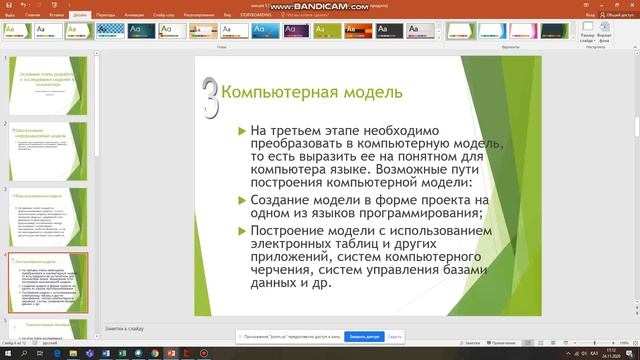Viewport: 640px width, 360px height.
Task: Open the Переходы tab
Action: [106, 15]
